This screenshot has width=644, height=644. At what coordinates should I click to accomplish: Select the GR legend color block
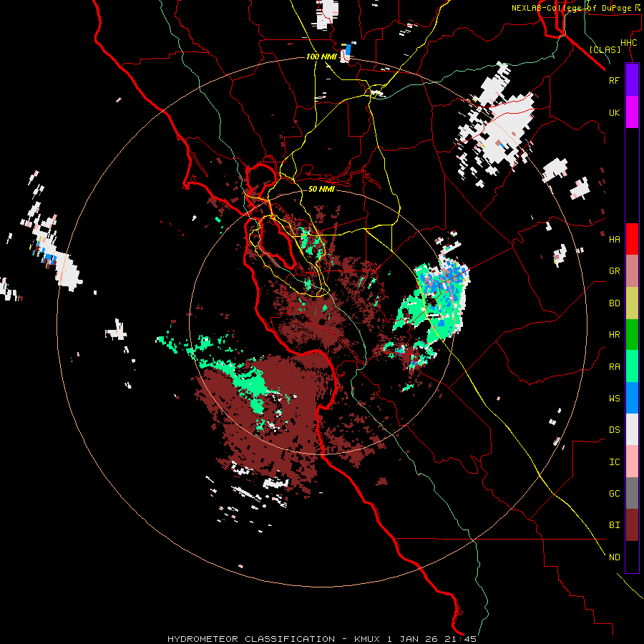632,270
